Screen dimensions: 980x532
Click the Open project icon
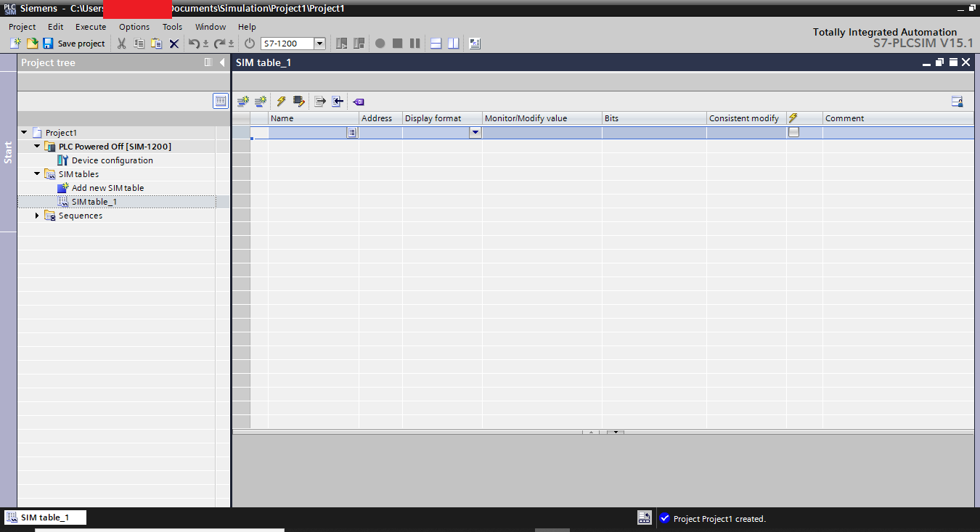(32, 44)
